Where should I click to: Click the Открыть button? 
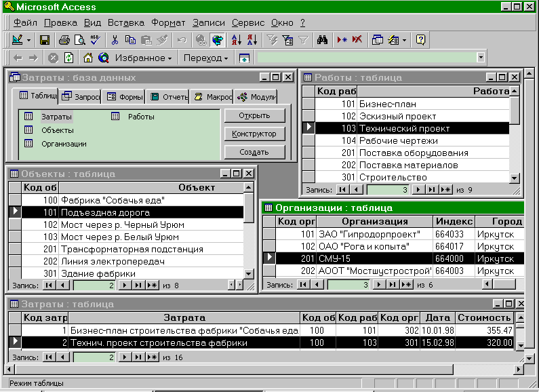(x=255, y=115)
